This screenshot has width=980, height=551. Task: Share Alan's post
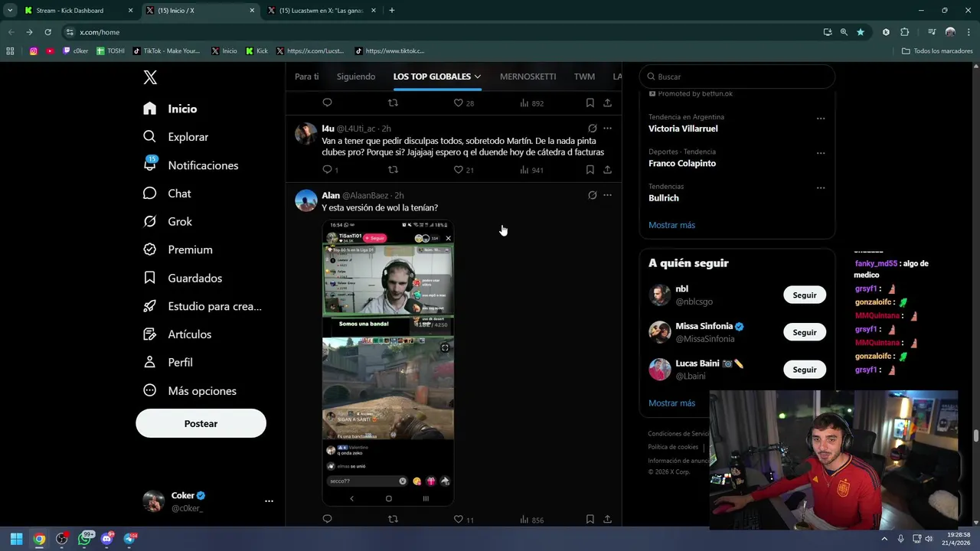click(x=607, y=519)
